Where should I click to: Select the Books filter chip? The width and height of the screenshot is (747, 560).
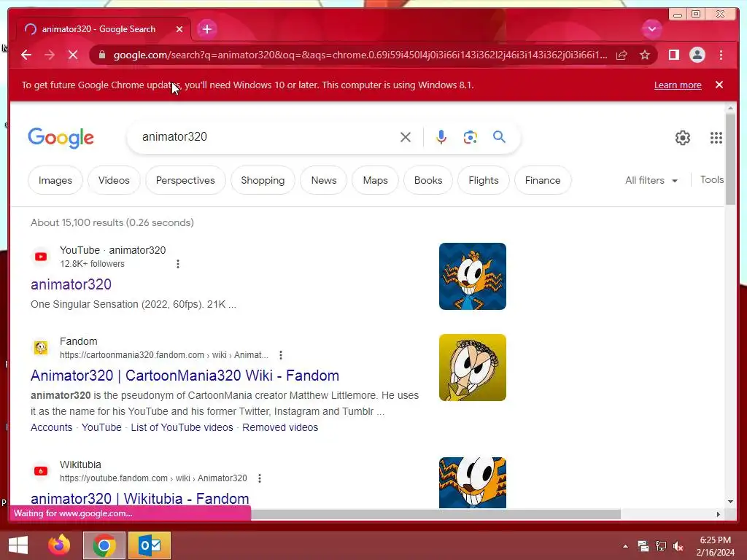(x=427, y=181)
